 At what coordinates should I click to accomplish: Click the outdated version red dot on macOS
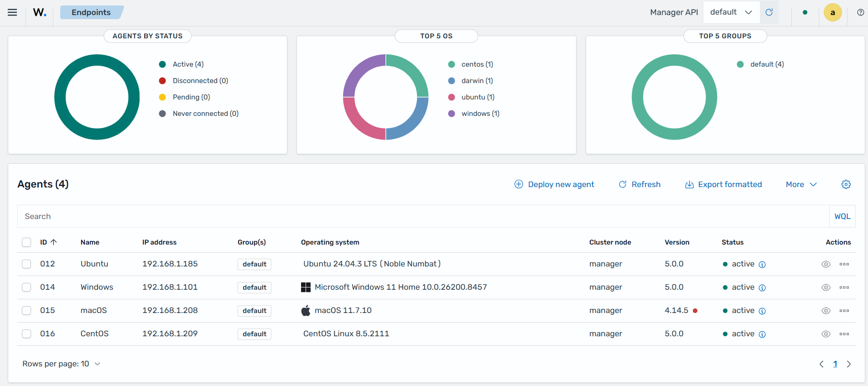[x=695, y=311]
